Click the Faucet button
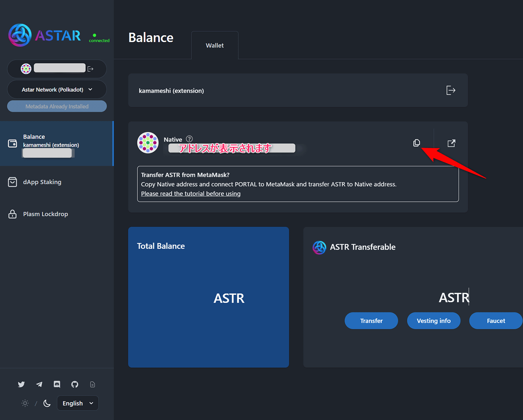Viewport: 523px width, 420px height. (x=496, y=321)
